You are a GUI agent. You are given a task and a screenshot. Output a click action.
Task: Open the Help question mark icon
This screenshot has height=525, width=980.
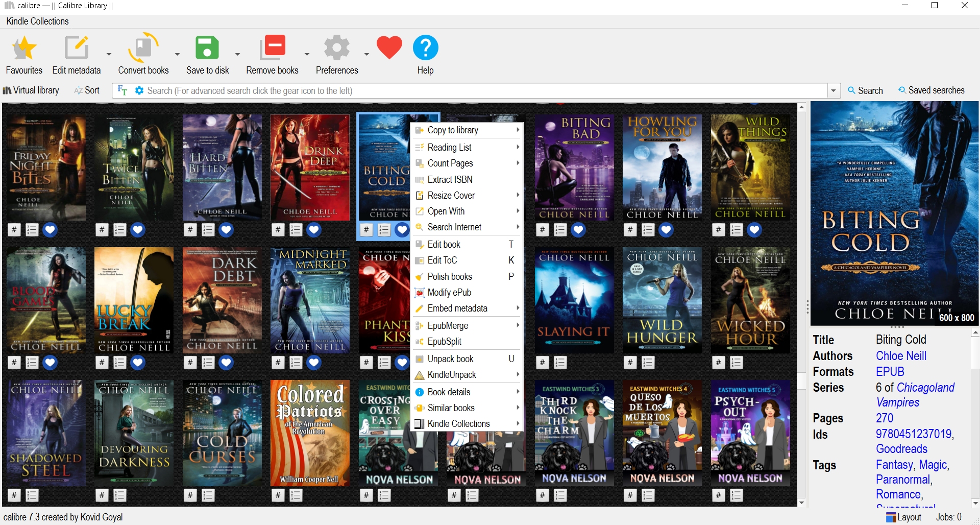point(425,48)
